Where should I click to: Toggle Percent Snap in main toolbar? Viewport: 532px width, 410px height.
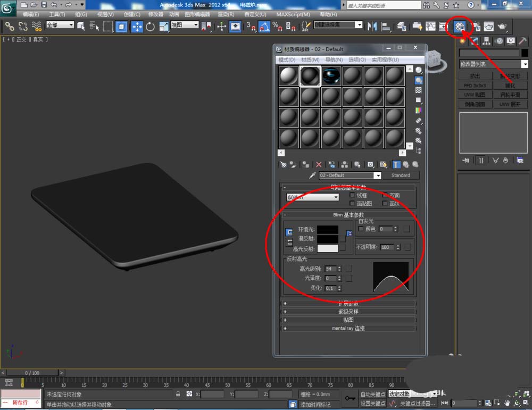point(277,27)
